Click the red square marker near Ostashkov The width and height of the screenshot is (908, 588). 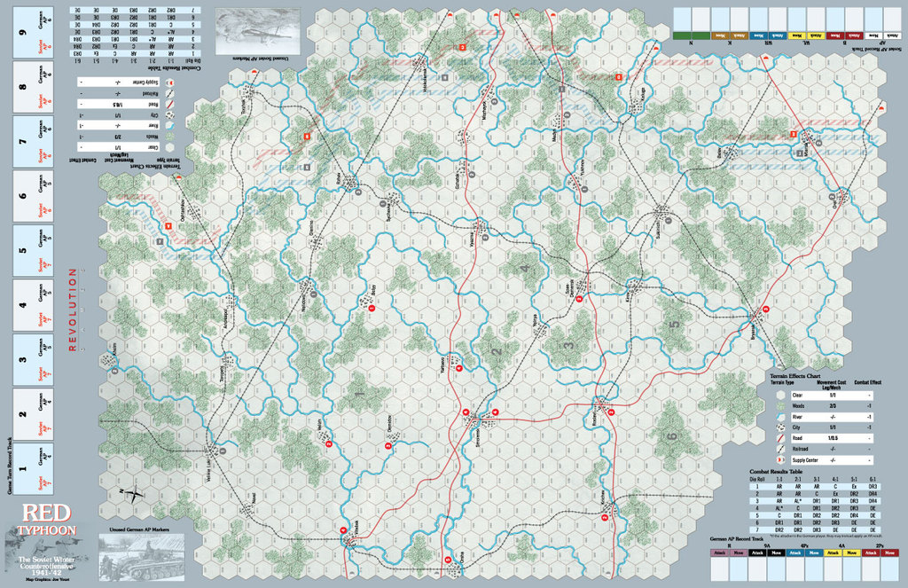[168, 226]
